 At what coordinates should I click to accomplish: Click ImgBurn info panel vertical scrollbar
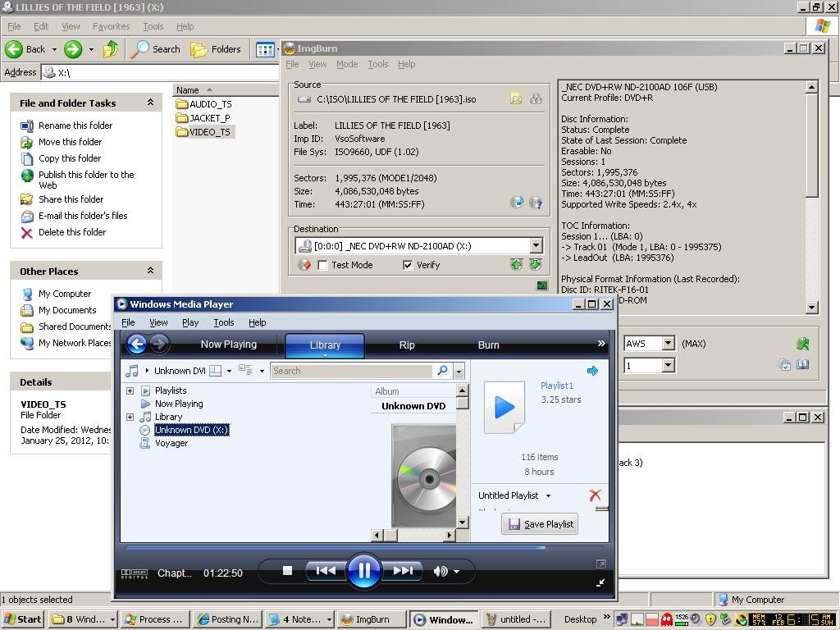[x=812, y=197]
